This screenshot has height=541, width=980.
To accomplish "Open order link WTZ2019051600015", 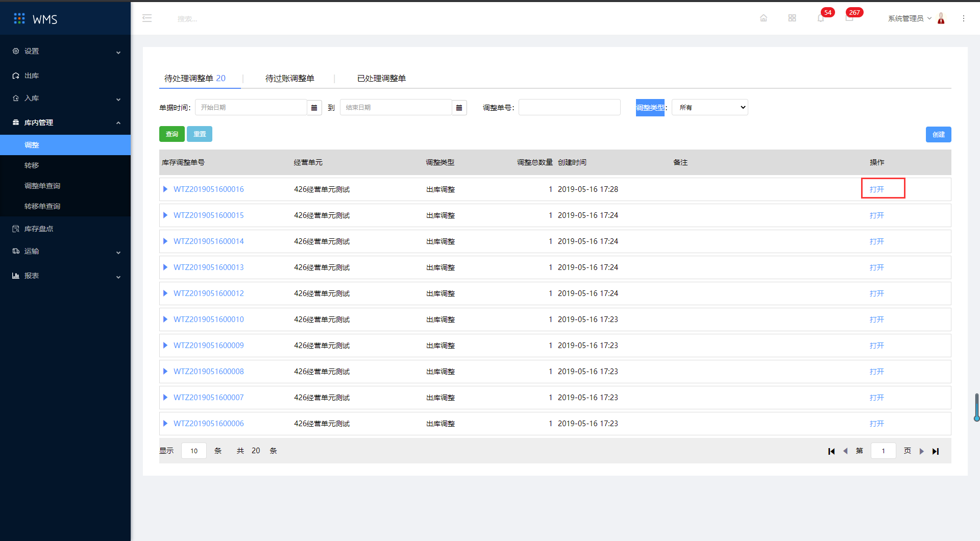I will pyautogui.click(x=209, y=215).
